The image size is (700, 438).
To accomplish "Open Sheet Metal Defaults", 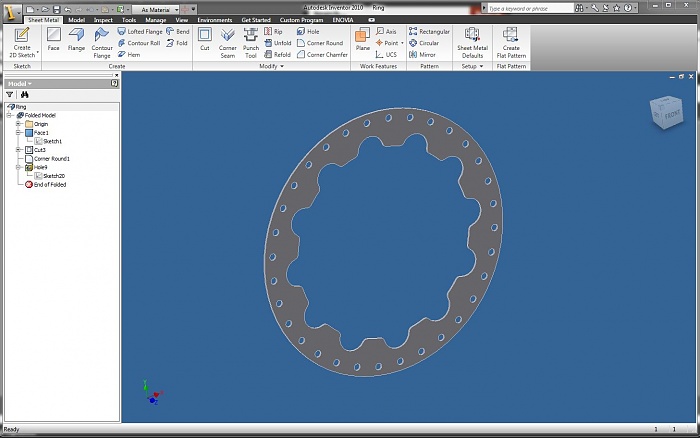I will (472, 43).
